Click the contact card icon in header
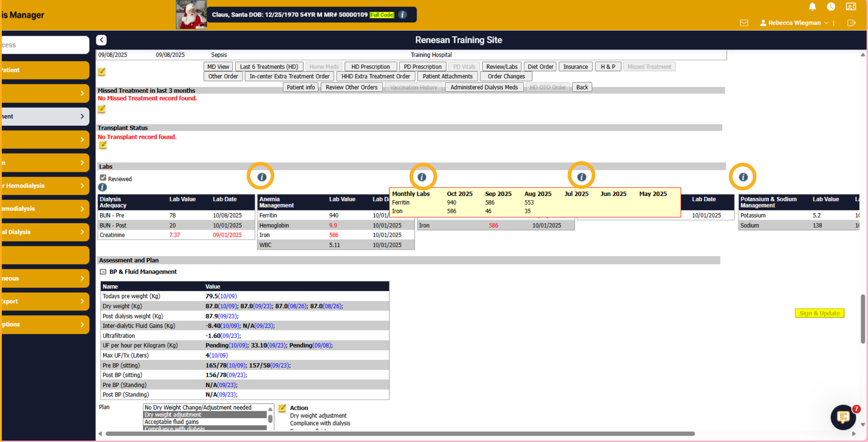Viewport: 868px width, 442px height. point(851,7)
